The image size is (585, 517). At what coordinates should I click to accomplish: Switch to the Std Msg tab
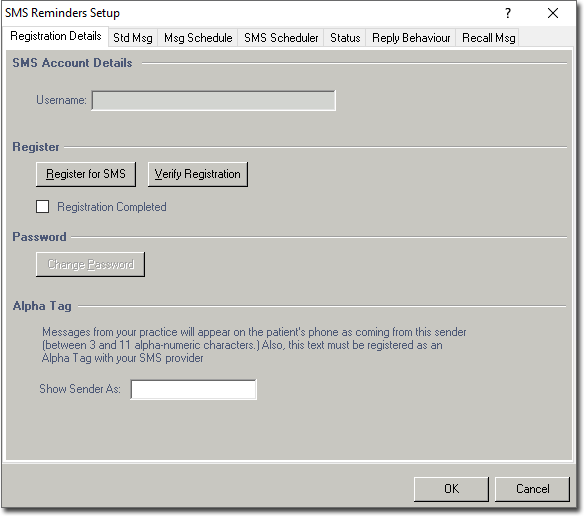click(x=133, y=38)
